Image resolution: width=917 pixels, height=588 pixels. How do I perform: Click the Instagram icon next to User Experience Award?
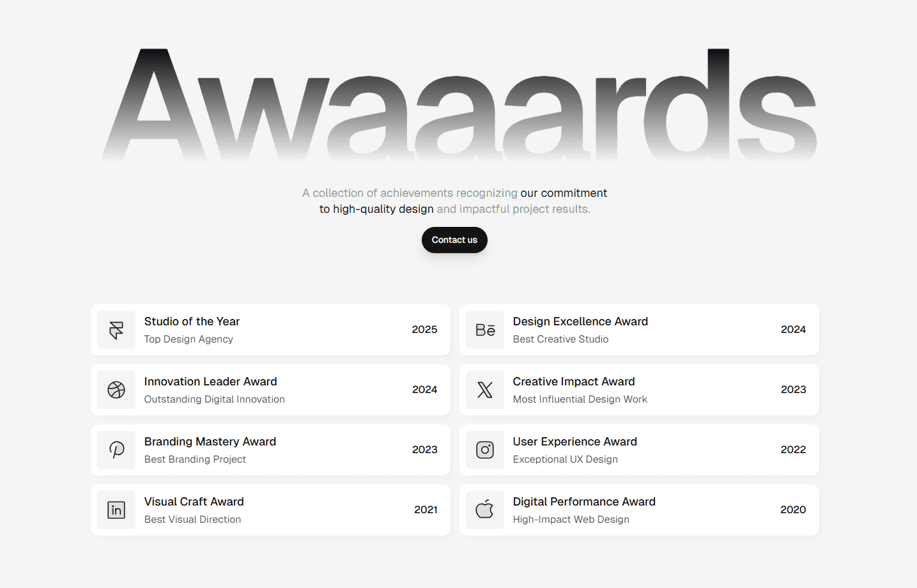click(x=485, y=450)
